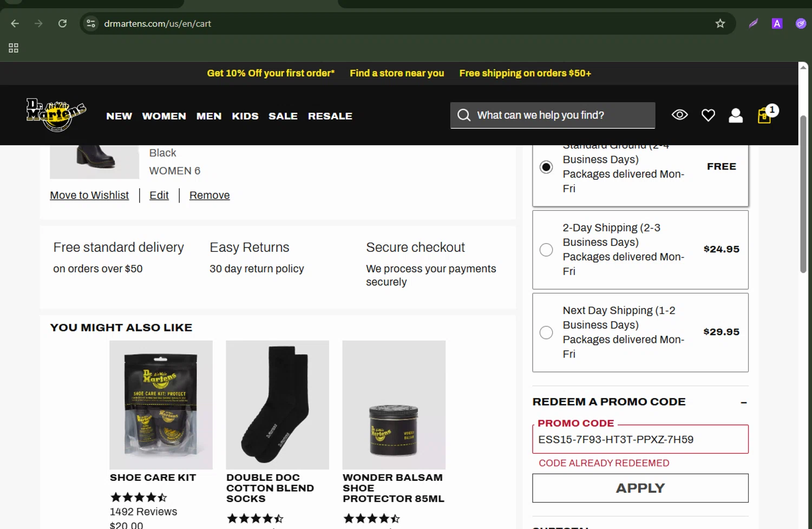Collapse the Redeem a Promo Code section
Viewport: 812px width, 529px height.
[744, 402]
